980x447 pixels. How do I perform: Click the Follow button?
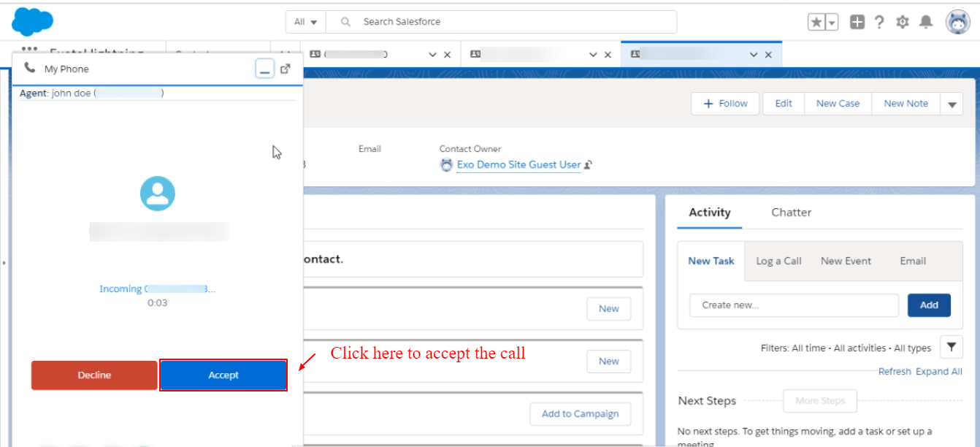coord(725,104)
